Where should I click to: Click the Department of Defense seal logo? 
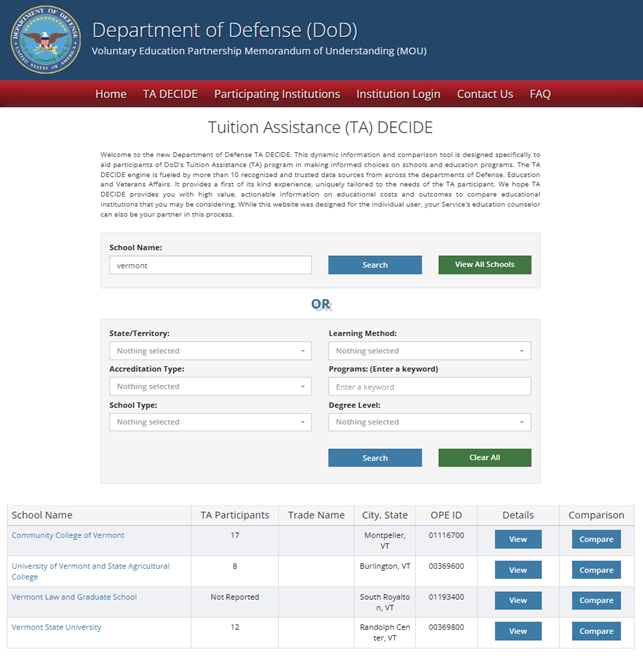tap(45, 40)
